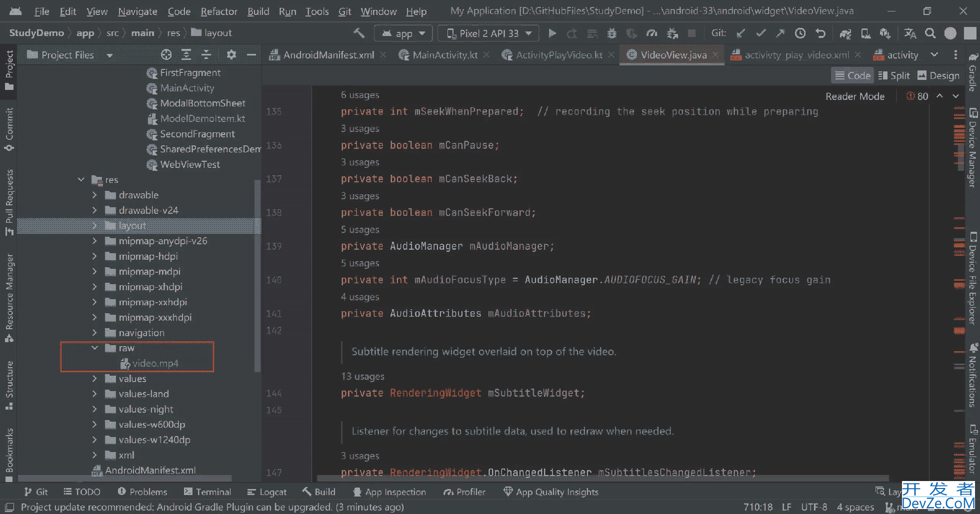Open the Tools menu
Image resolution: width=980 pixels, height=514 pixels.
317,11
